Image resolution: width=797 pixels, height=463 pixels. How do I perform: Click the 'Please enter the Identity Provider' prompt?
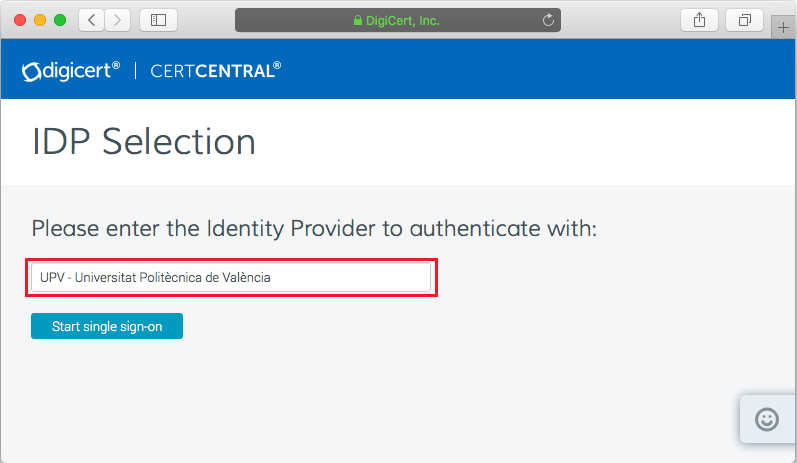[314, 229]
